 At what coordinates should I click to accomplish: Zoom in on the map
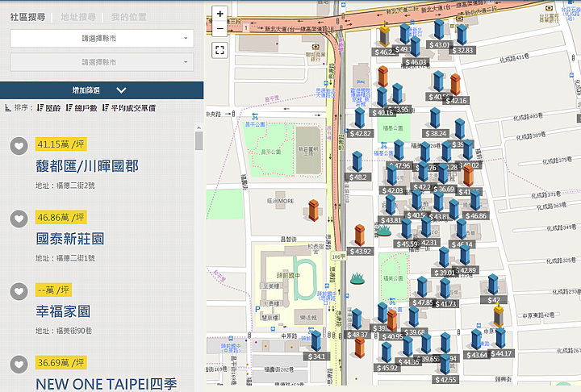coord(220,14)
